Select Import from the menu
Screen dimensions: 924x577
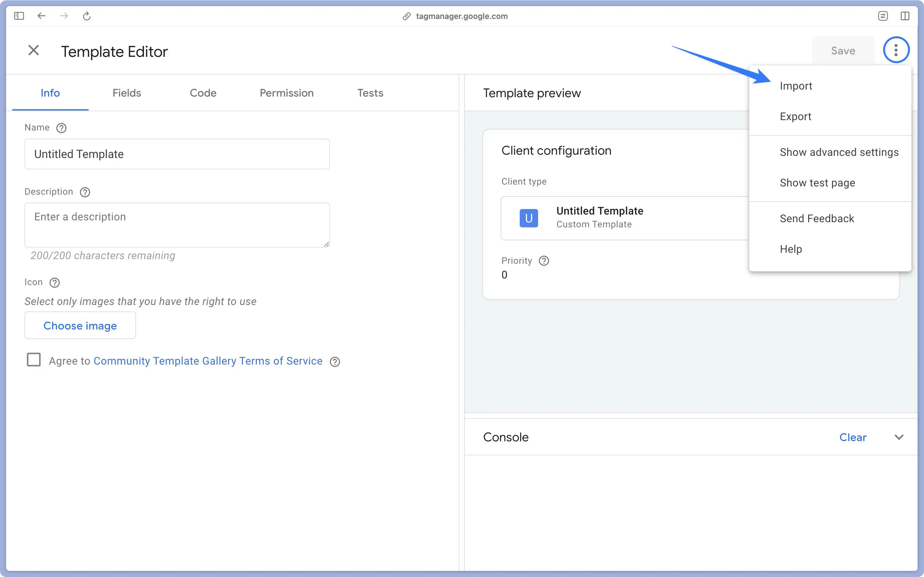click(830, 86)
